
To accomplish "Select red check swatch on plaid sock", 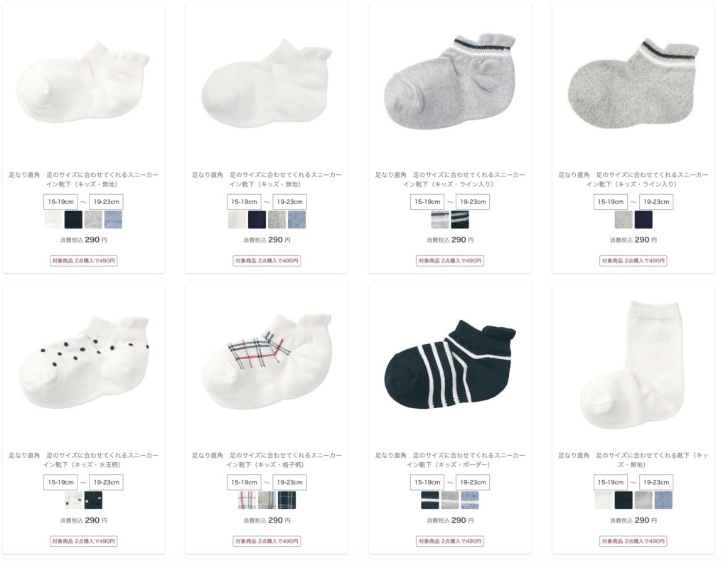I will 247,500.
